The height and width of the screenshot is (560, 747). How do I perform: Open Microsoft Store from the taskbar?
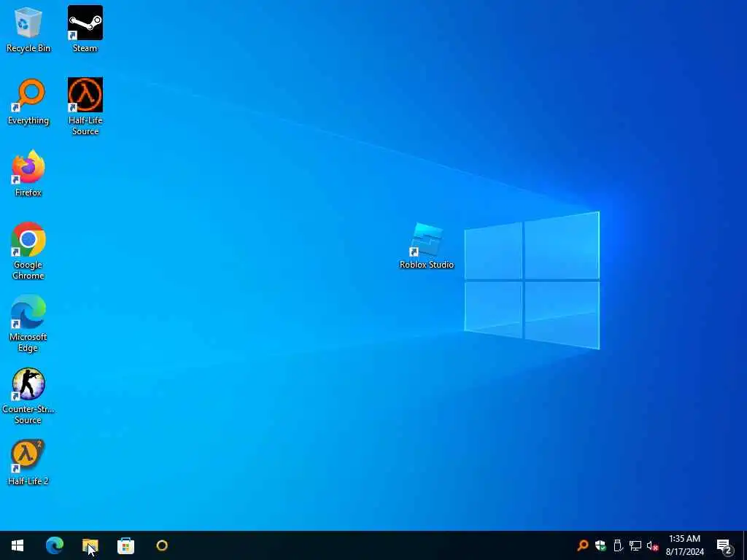(x=125, y=545)
